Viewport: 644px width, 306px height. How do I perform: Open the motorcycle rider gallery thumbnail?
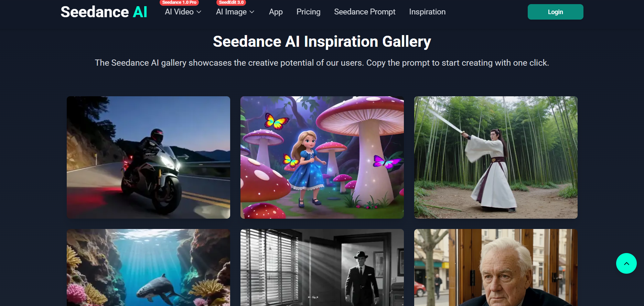[148, 157]
